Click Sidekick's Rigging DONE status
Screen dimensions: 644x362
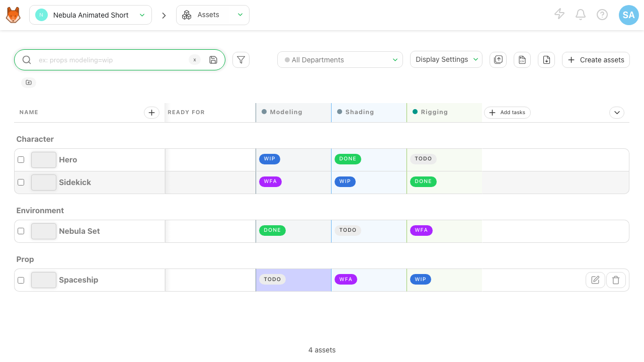click(423, 182)
